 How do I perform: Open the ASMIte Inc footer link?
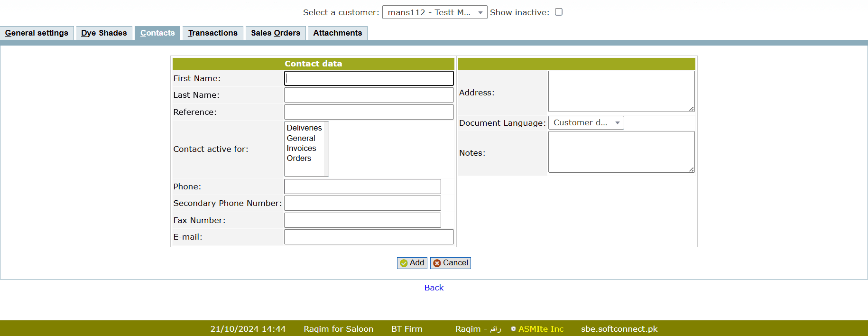point(541,329)
